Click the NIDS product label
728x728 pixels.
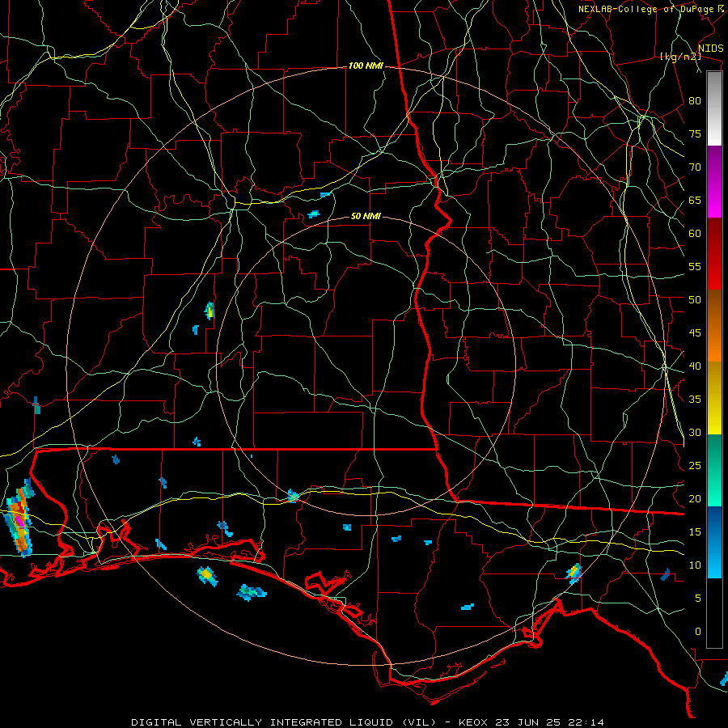710,49
